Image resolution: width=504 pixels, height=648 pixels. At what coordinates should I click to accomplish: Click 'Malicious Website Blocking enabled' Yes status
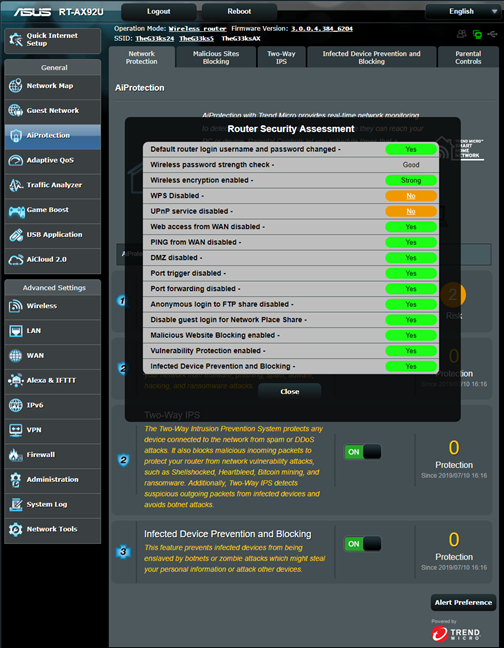click(411, 335)
